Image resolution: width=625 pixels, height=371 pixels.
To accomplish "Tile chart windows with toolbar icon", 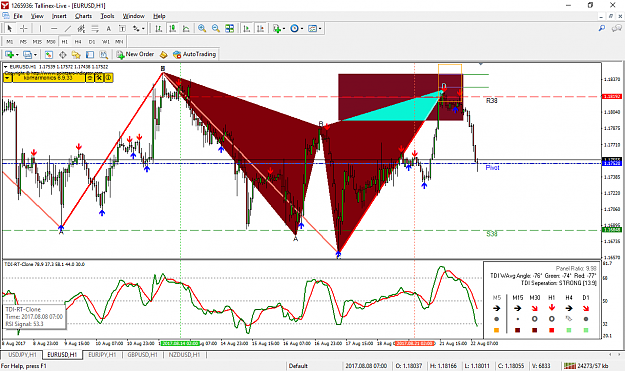I will point(230,28).
